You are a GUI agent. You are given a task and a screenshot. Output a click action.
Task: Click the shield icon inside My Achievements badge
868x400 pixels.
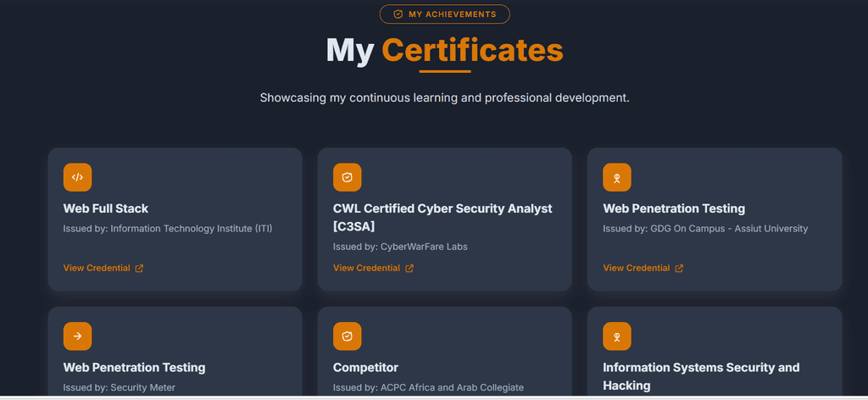tap(398, 14)
